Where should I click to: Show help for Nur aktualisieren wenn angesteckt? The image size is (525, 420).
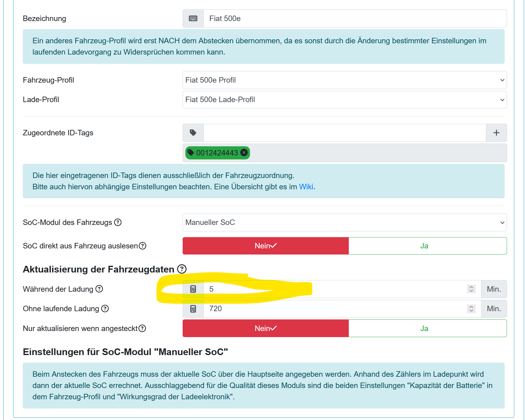pos(142,329)
